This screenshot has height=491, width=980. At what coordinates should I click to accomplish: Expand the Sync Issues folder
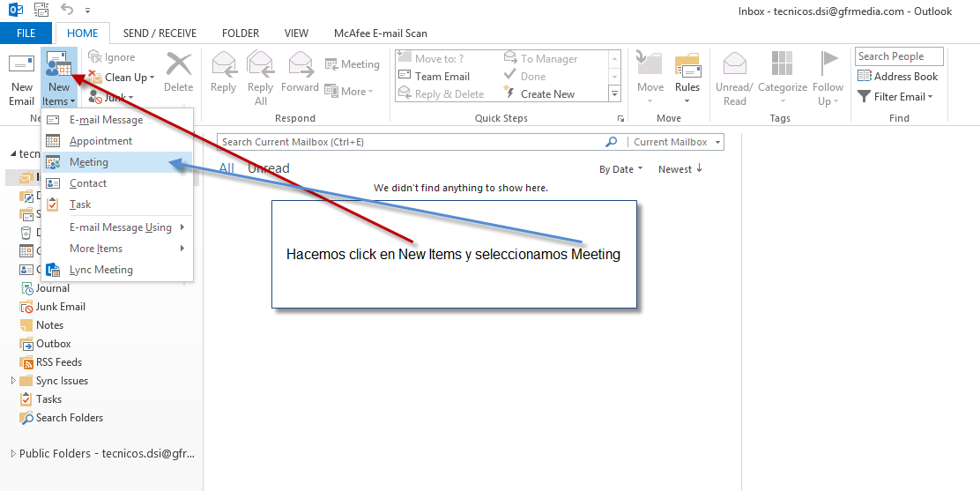[13, 381]
